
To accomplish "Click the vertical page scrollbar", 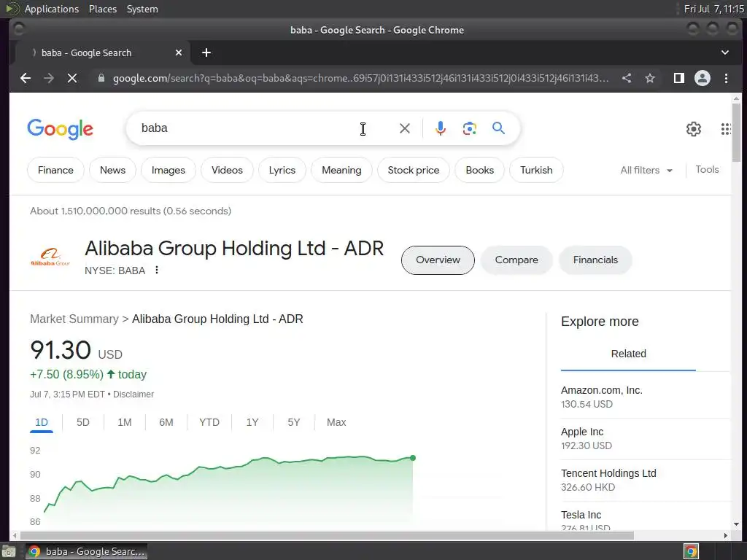I will [737, 133].
